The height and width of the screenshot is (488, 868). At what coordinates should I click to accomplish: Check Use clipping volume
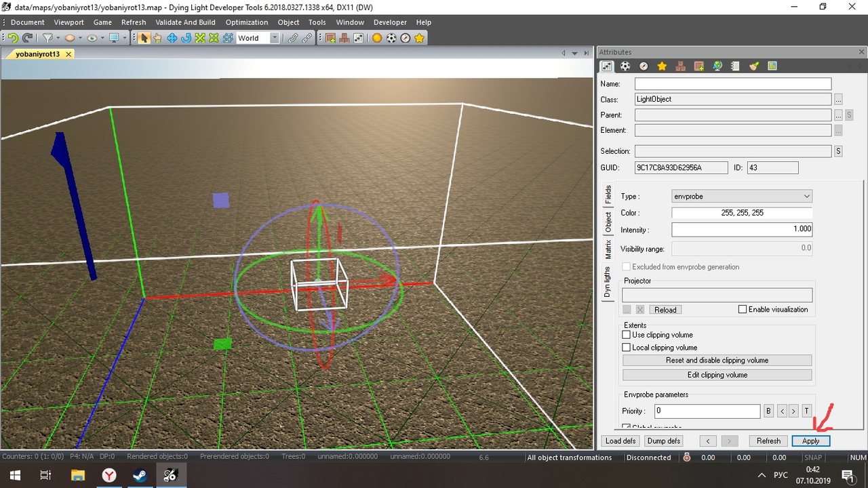click(627, 335)
